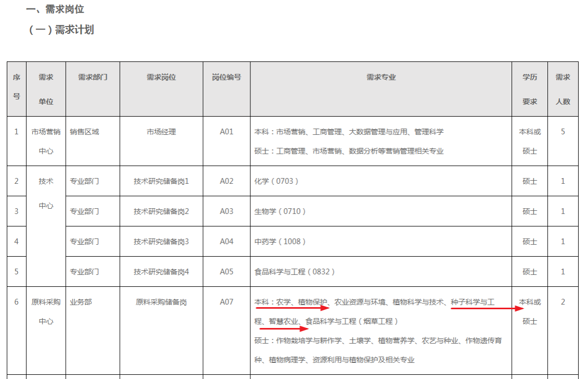The height and width of the screenshot is (379, 588).
Task: Click the job code A07
Action: pos(226,302)
